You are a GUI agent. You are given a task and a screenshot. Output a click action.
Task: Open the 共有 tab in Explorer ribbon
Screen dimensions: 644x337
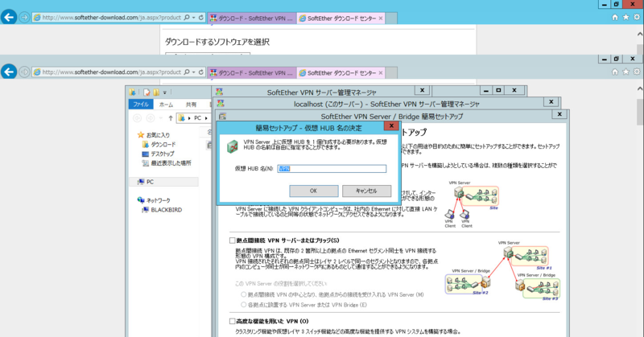191,105
